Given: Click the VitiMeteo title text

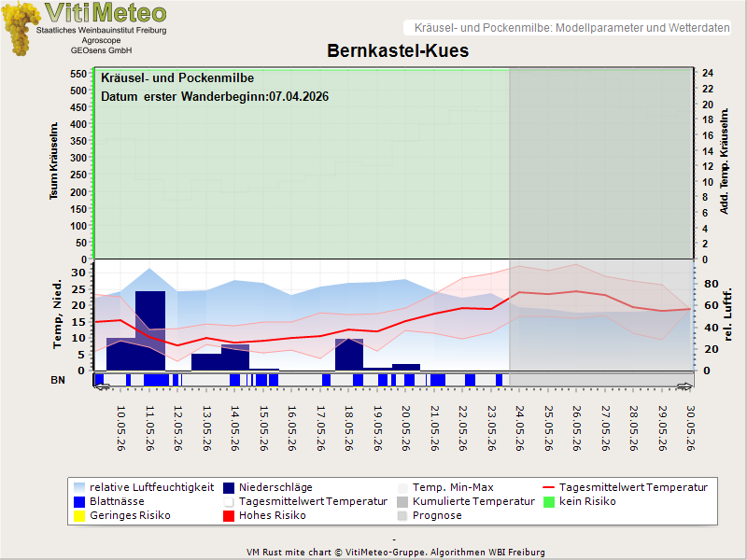Looking at the screenshot, I should [x=106, y=13].
